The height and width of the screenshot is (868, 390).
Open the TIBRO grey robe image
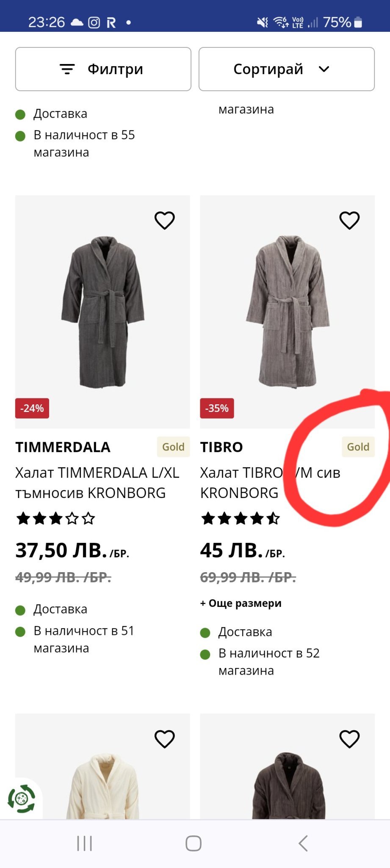(287, 312)
